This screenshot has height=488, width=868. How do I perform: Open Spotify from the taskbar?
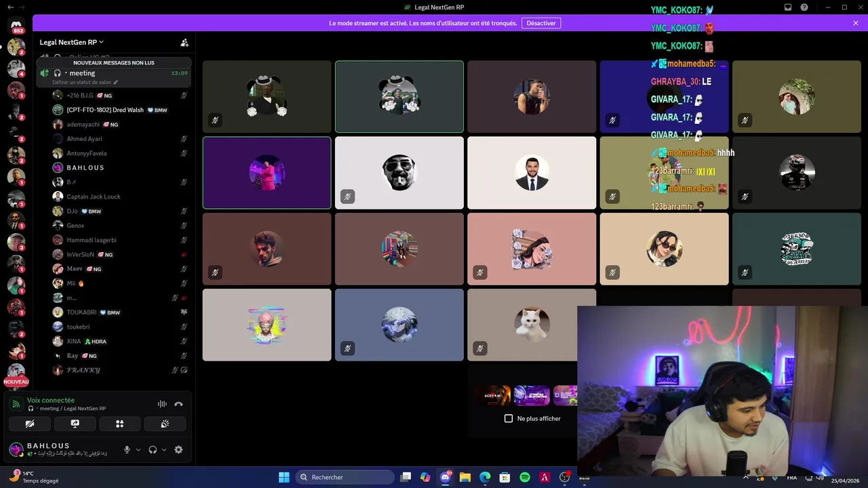coord(525,477)
